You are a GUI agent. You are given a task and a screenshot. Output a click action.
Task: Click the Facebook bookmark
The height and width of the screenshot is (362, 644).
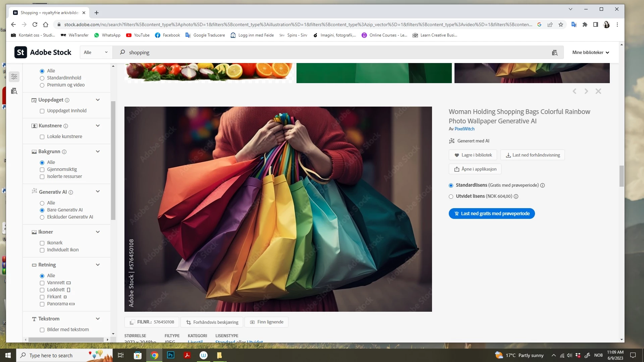(x=167, y=35)
